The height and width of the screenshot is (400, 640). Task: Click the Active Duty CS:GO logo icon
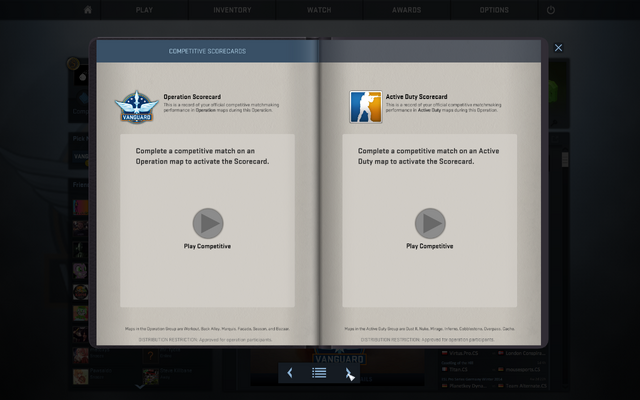(366, 107)
